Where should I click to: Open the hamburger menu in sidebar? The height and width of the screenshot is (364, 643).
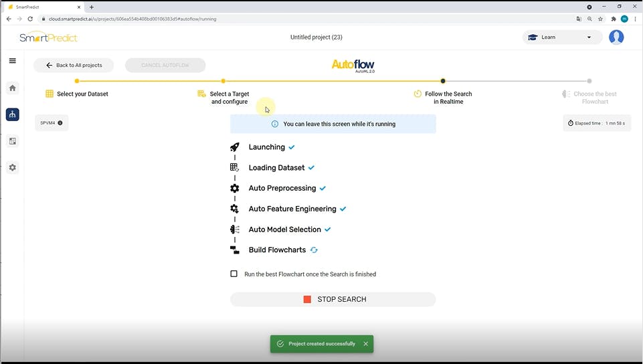13,61
